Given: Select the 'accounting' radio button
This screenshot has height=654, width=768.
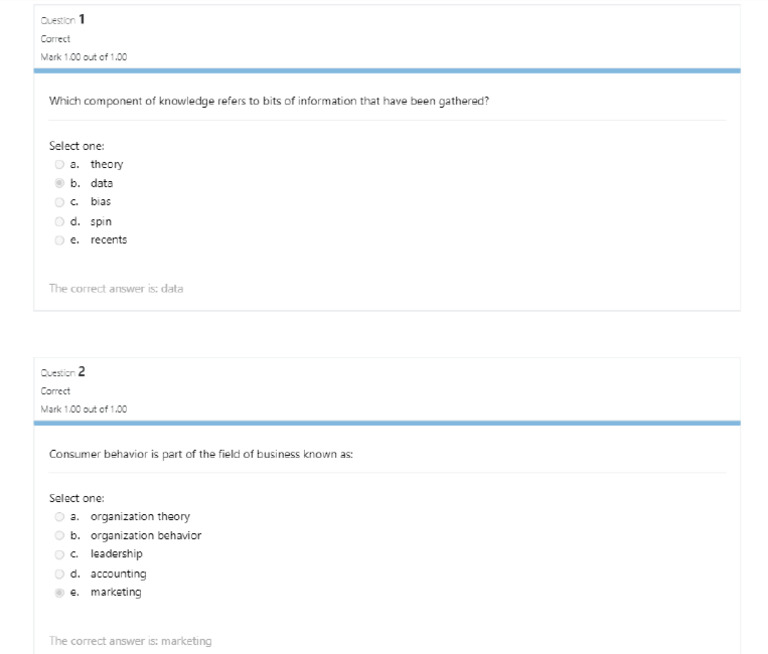Looking at the screenshot, I should (x=60, y=574).
